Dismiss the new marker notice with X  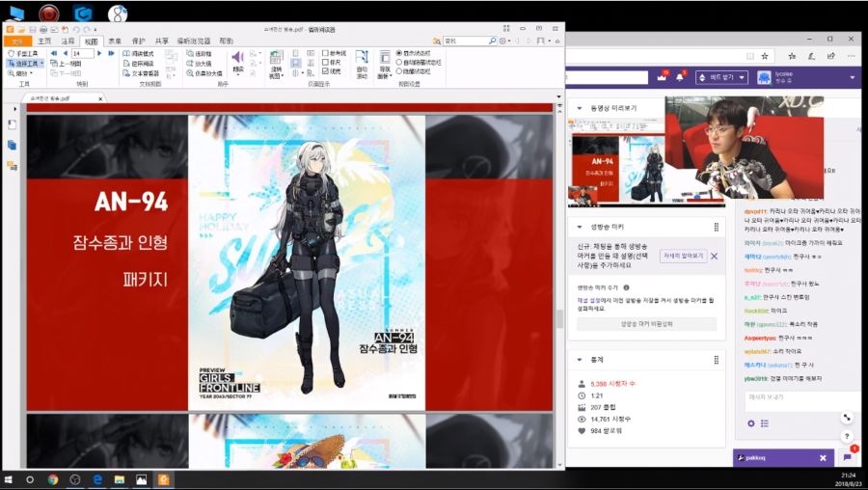pos(714,256)
